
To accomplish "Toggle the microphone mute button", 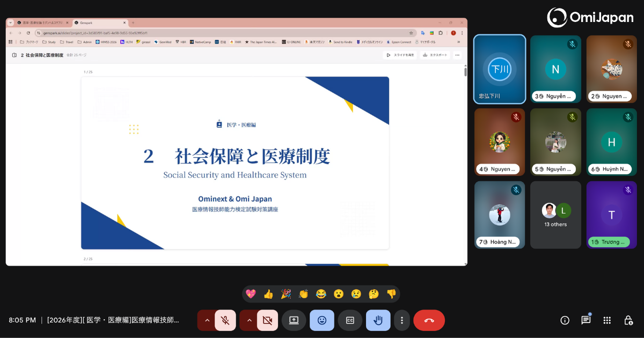I will [x=225, y=320].
